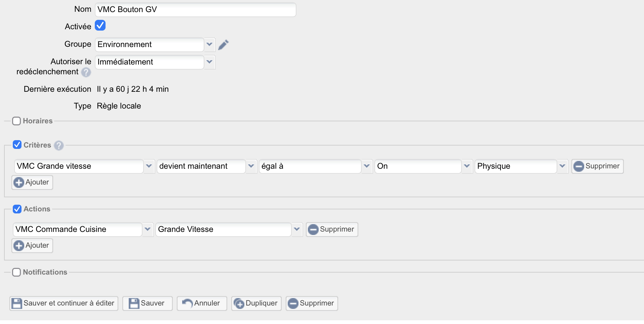644x324 pixels.
Task: Click Sauver et continuer à éditer
Action: tap(64, 303)
